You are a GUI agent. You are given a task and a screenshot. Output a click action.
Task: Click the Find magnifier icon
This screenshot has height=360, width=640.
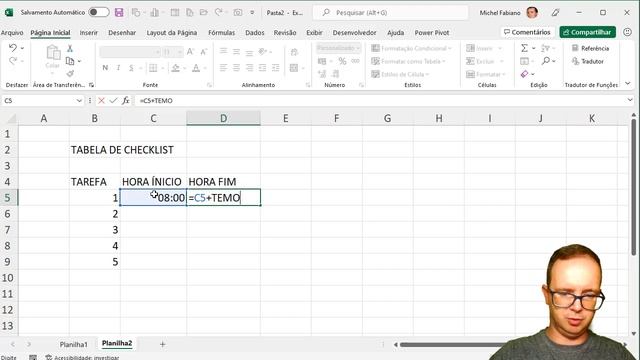tap(546, 61)
